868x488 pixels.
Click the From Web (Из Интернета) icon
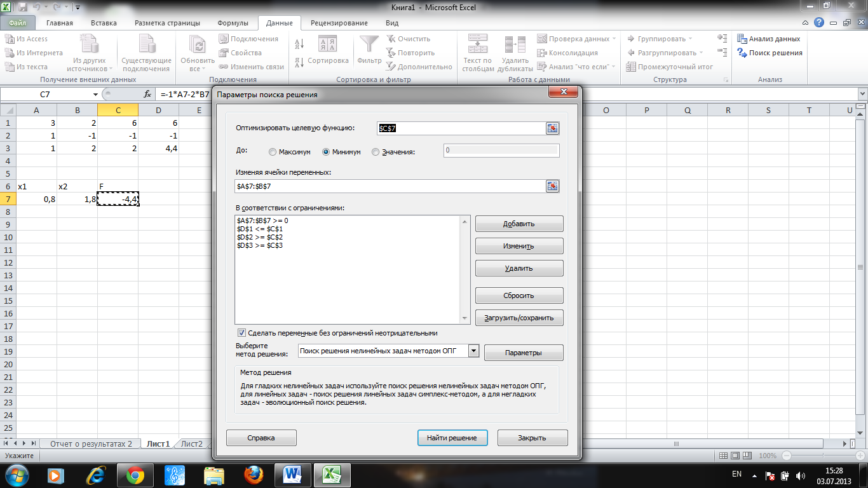tap(10, 53)
